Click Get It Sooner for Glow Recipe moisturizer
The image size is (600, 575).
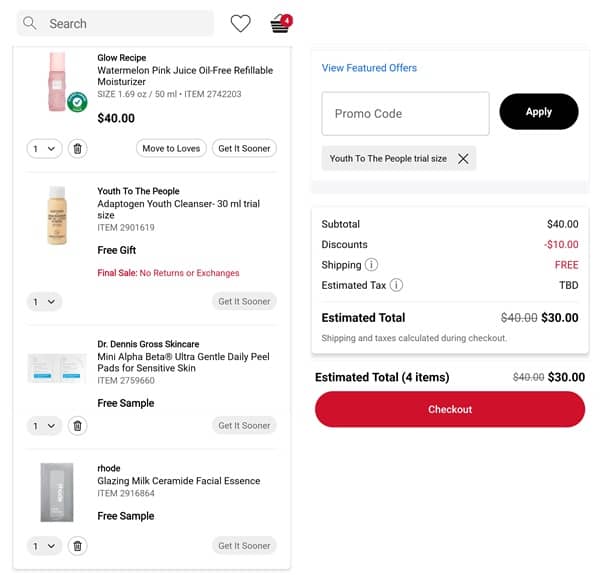click(244, 149)
